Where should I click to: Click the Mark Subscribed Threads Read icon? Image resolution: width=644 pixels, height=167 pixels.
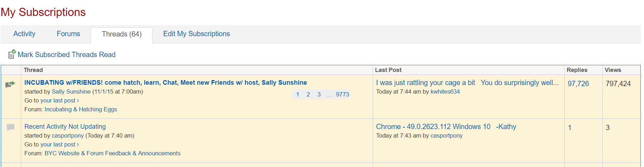pos(12,54)
